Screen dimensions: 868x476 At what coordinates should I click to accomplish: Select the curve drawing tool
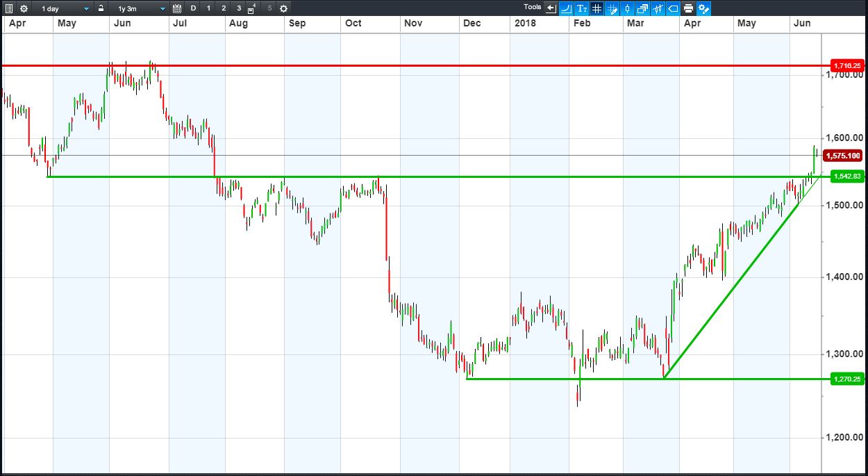click(566, 8)
